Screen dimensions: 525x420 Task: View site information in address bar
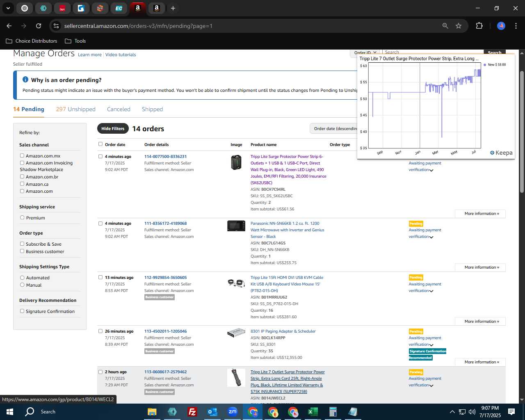[56, 26]
